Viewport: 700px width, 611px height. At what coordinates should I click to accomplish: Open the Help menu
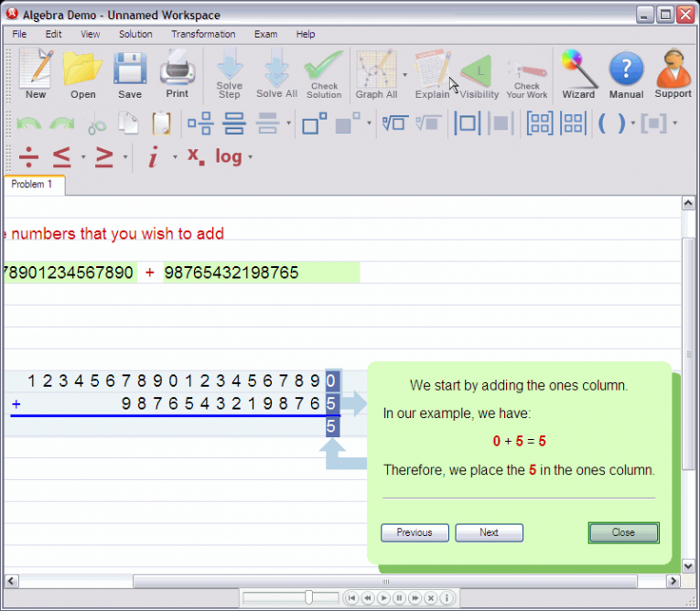tap(306, 34)
